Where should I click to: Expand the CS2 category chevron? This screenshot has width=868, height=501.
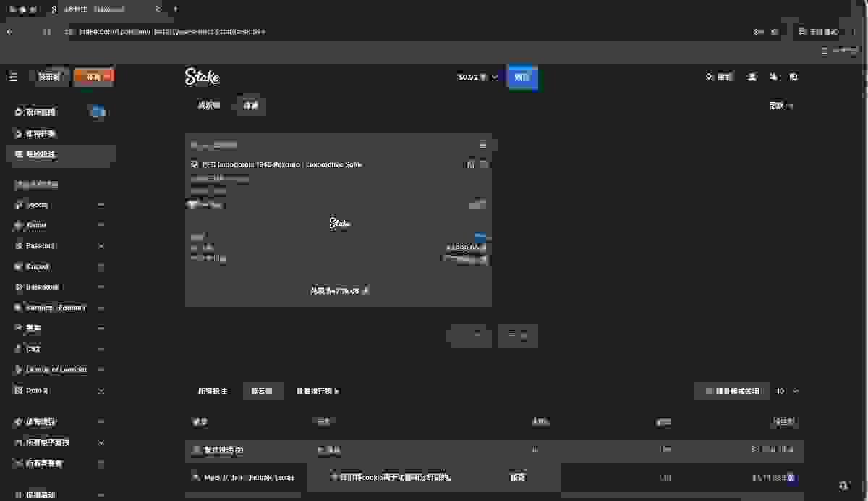coord(101,349)
